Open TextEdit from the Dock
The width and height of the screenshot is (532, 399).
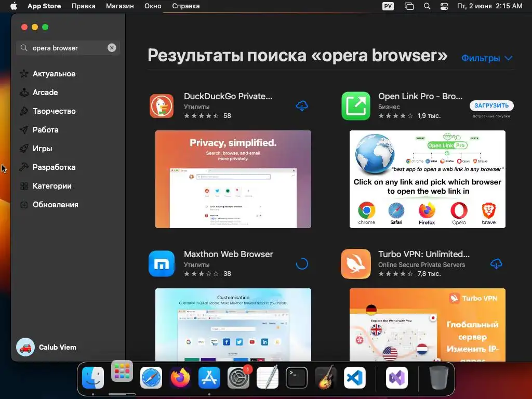click(268, 378)
